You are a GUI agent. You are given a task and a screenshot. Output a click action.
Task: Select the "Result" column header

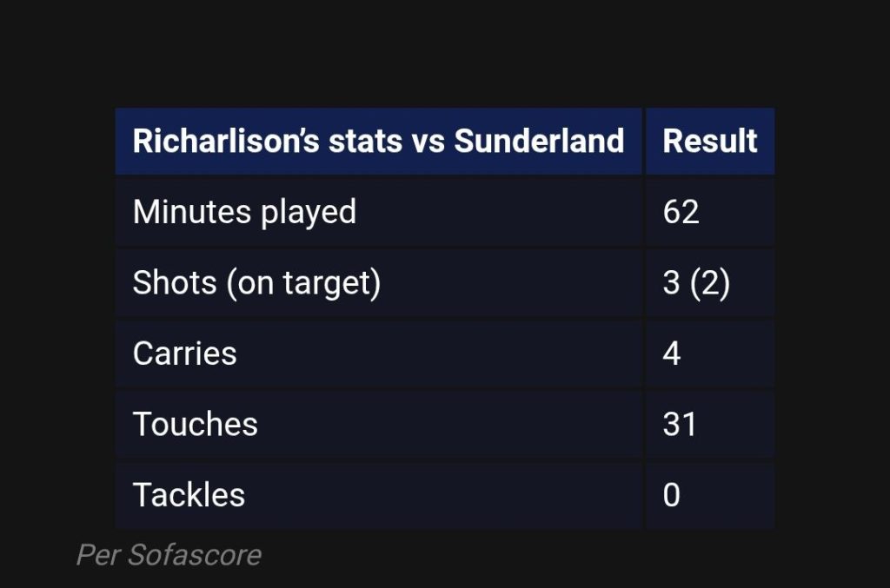710,141
